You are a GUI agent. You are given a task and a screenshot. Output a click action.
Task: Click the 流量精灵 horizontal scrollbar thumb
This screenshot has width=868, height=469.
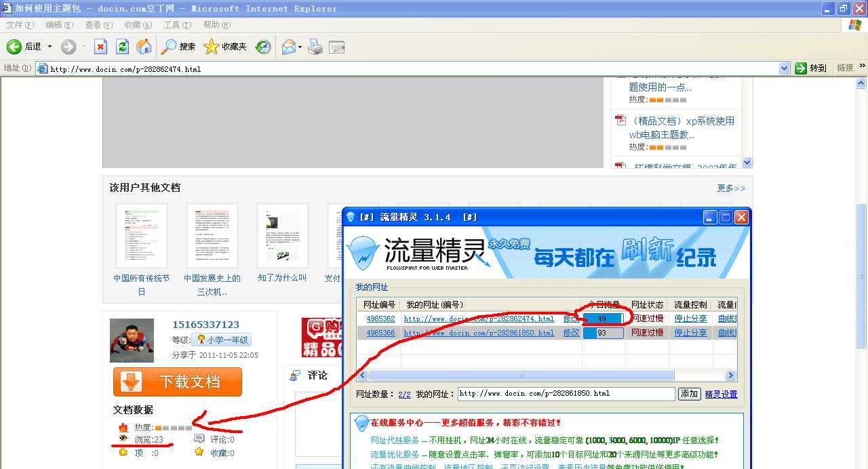tap(521, 375)
